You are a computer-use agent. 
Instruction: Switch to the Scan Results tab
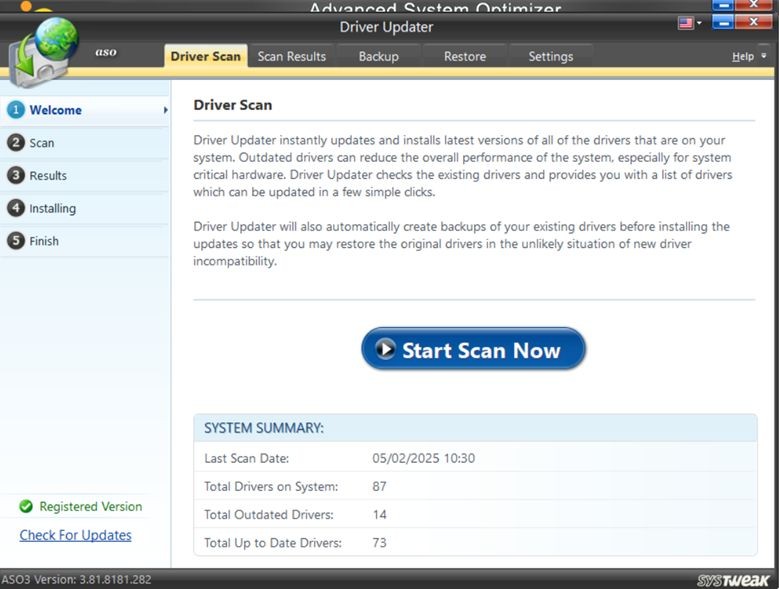pyautogui.click(x=291, y=57)
